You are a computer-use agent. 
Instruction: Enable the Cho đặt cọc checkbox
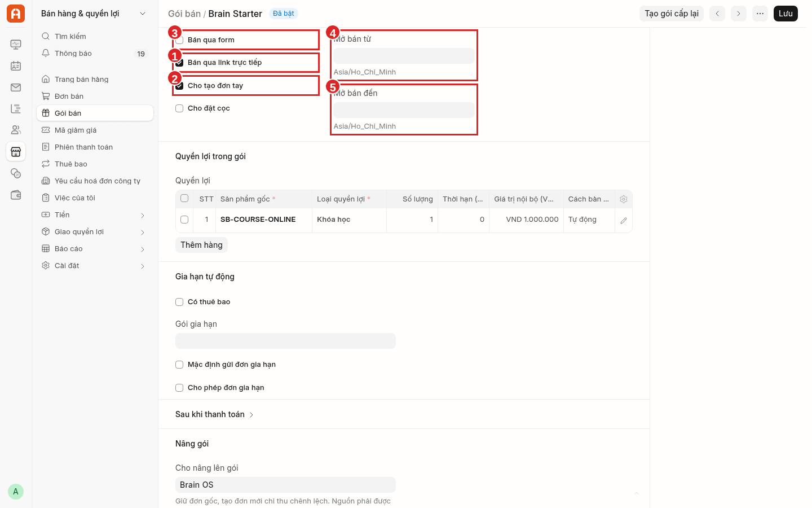tap(179, 108)
